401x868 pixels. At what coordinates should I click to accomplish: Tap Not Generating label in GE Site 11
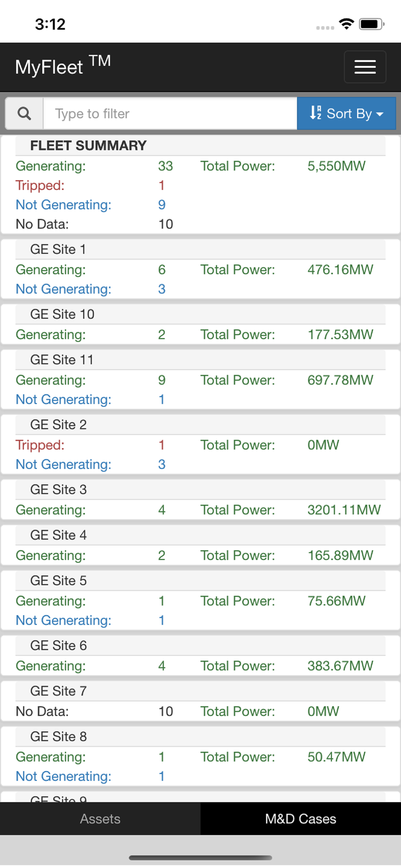point(63,399)
